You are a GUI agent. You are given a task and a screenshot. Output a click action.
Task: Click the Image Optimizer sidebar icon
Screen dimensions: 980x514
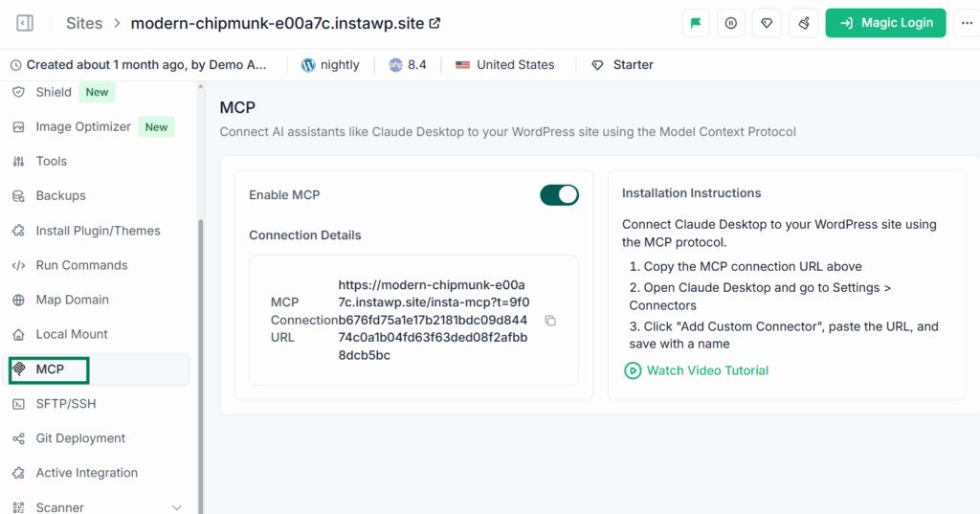(19, 127)
